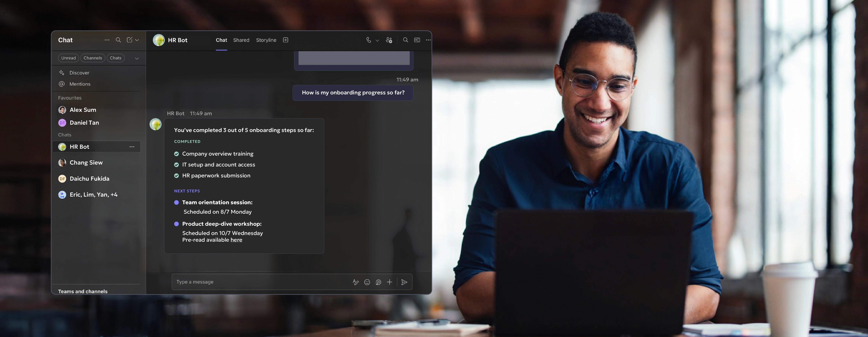Start a new chat with the compose icon
This screenshot has height=337, width=868.
pos(129,40)
